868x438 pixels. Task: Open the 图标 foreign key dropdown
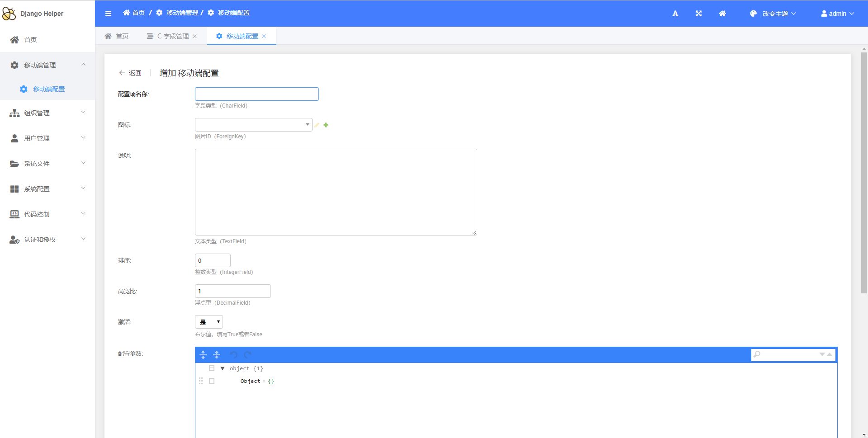[x=253, y=125]
